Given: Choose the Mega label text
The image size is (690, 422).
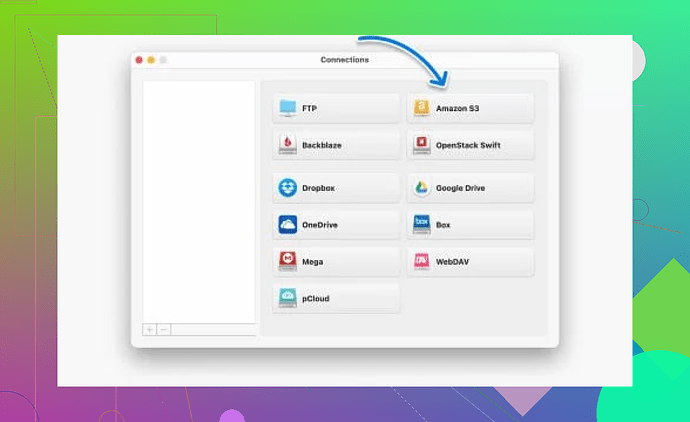Looking at the screenshot, I should [312, 262].
